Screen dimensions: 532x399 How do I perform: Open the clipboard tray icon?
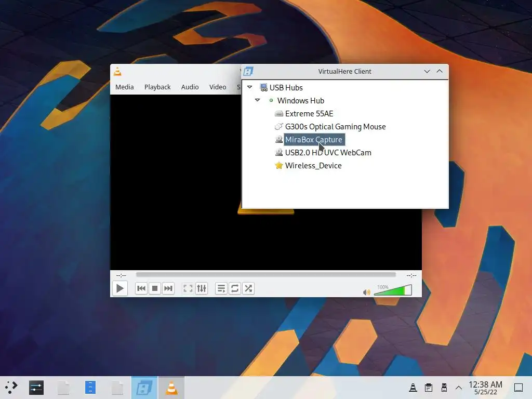coord(429,388)
